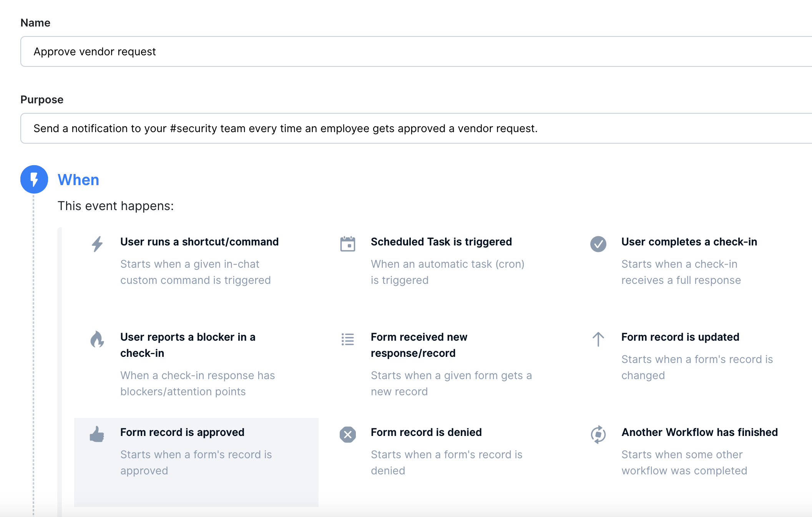
Task: Choose 'Form received new response/record' trigger
Action: 419,345
